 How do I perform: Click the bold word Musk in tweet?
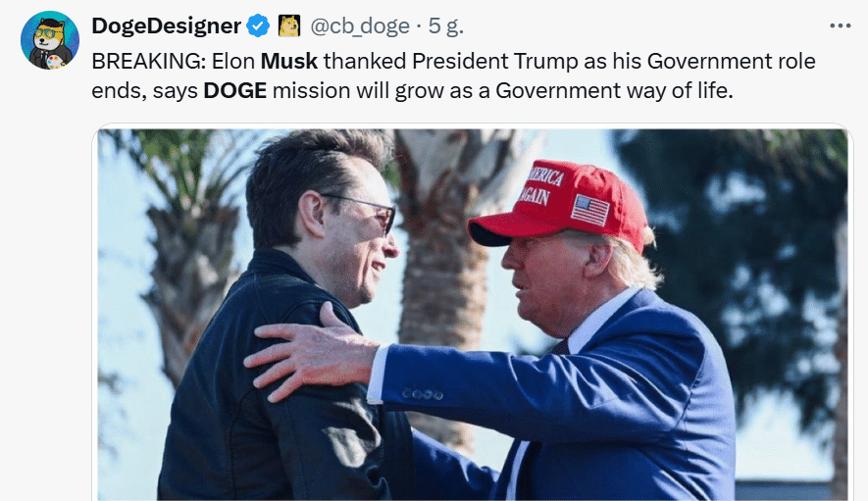(x=289, y=61)
